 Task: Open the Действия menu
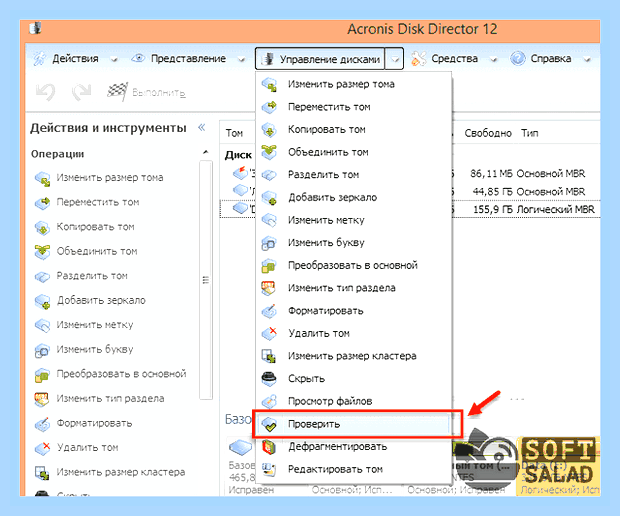[x=75, y=59]
